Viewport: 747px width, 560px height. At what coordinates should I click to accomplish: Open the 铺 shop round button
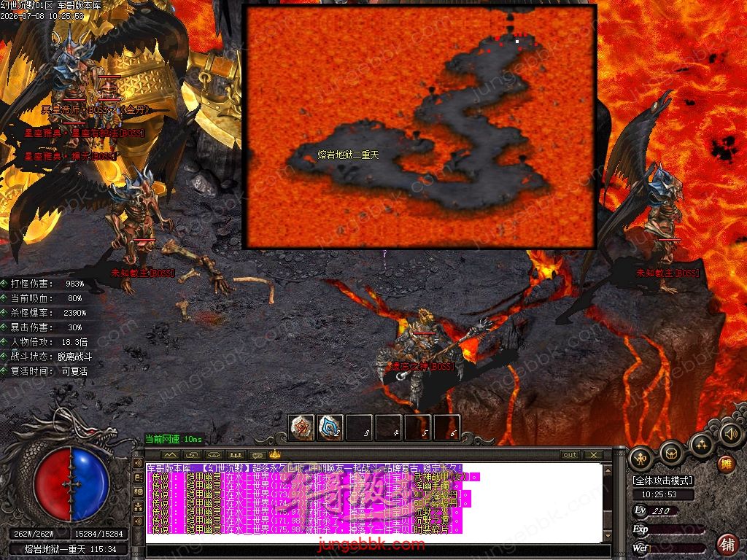pos(727,544)
